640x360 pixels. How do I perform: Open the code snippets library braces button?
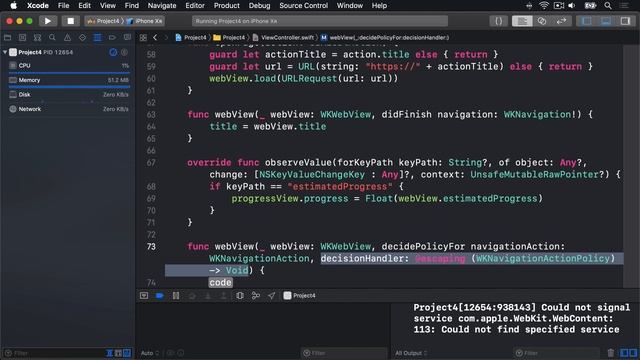coord(498,21)
